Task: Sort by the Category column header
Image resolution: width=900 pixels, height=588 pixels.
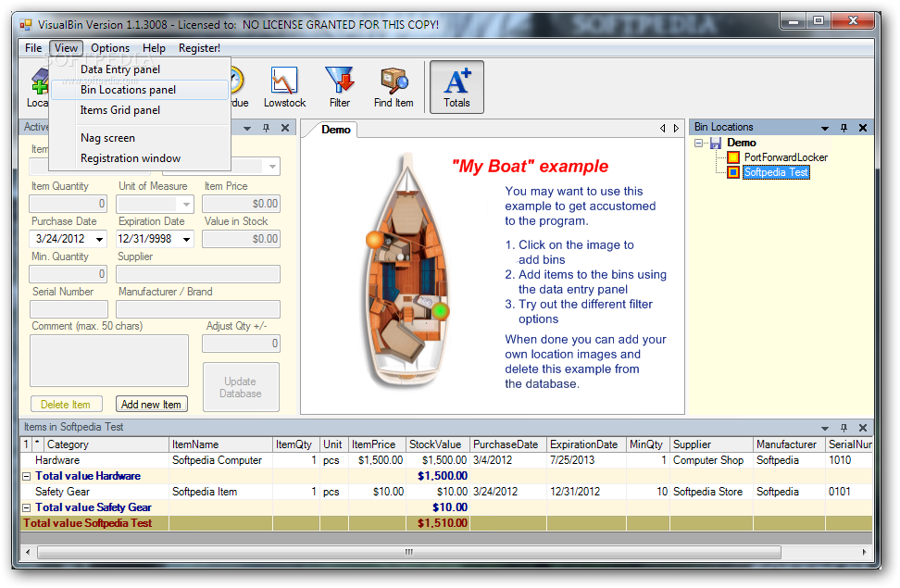Action: click(x=106, y=444)
